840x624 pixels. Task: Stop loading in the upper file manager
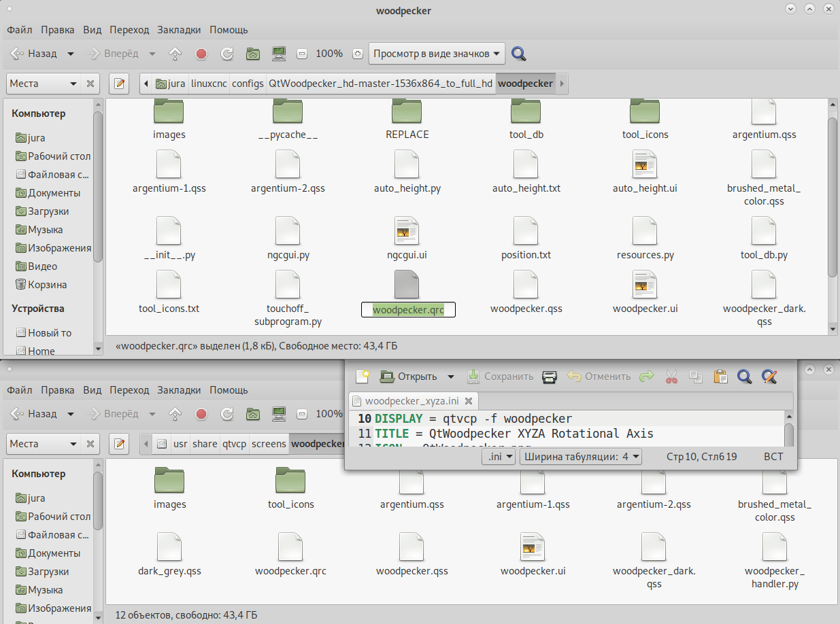click(201, 54)
